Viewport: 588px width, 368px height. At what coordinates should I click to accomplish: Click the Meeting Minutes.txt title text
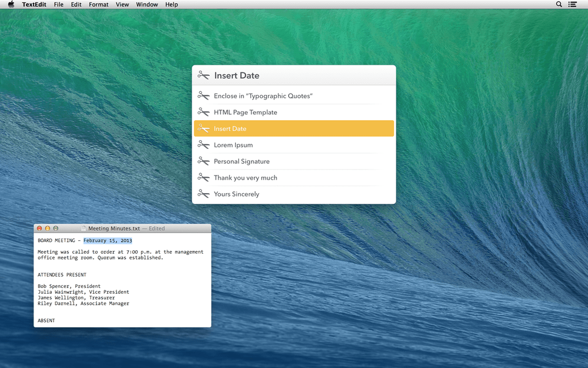(x=114, y=228)
